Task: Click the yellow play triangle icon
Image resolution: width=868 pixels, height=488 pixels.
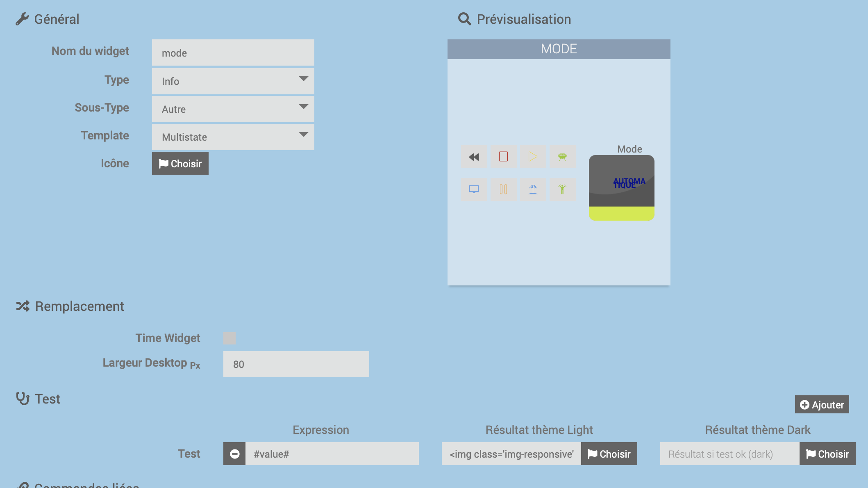Action: click(533, 157)
